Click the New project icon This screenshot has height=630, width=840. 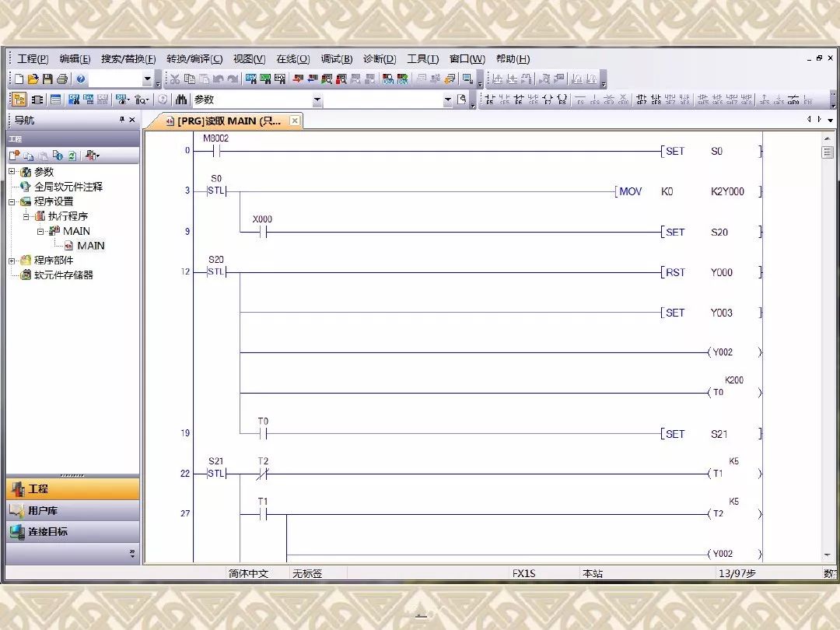tap(19, 79)
